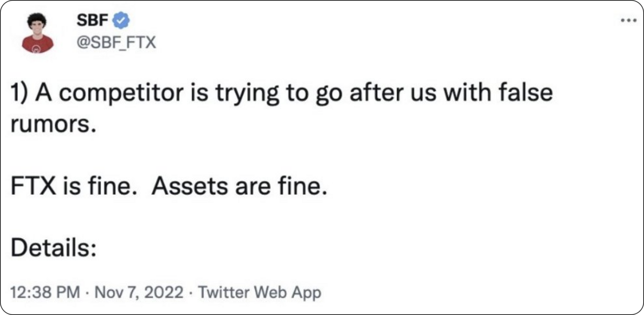
Task: Click the @SBF_FTX handle
Action: [x=116, y=41]
